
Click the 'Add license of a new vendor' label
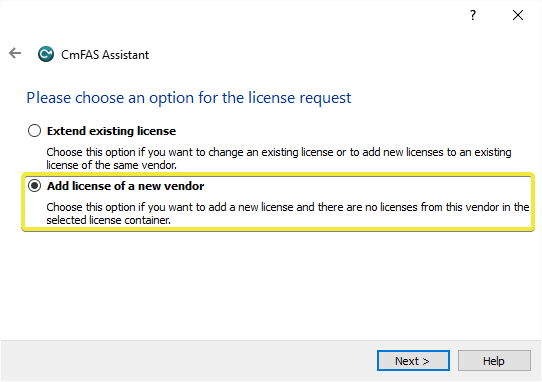[125, 186]
